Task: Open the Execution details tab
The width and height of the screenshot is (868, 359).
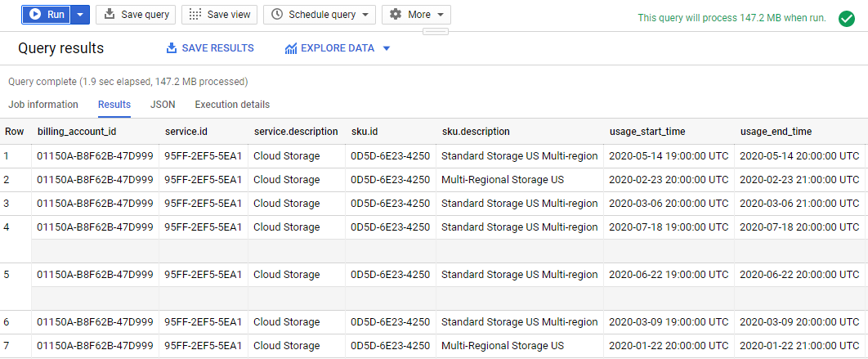Action: coord(232,104)
